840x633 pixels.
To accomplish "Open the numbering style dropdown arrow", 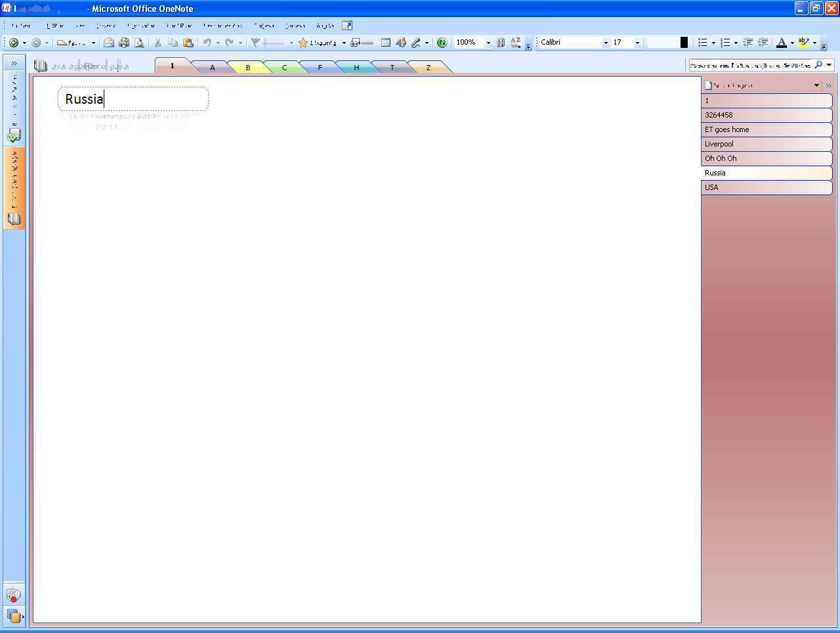I will coord(736,43).
